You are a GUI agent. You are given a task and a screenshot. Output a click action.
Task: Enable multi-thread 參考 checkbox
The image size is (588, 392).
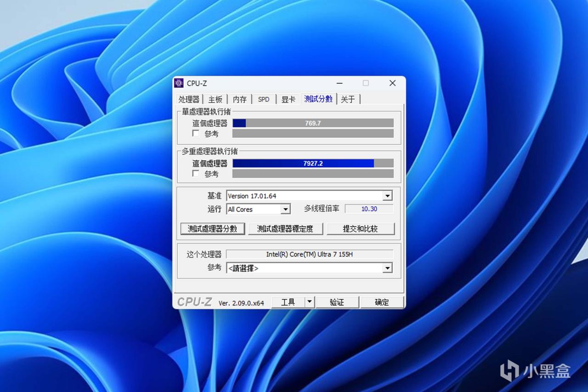click(x=196, y=173)
